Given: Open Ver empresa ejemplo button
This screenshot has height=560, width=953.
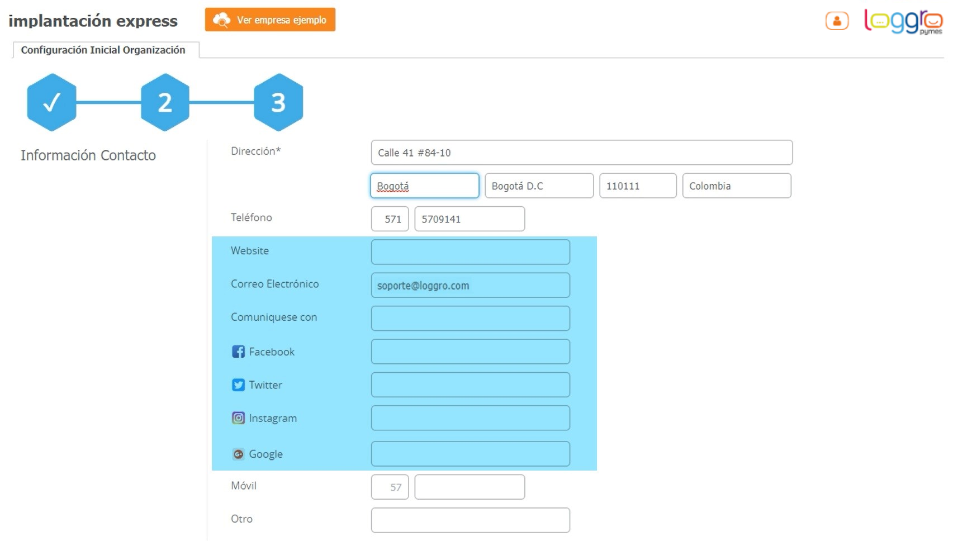Looking at the screenshot, I should (x=270, y=20).
